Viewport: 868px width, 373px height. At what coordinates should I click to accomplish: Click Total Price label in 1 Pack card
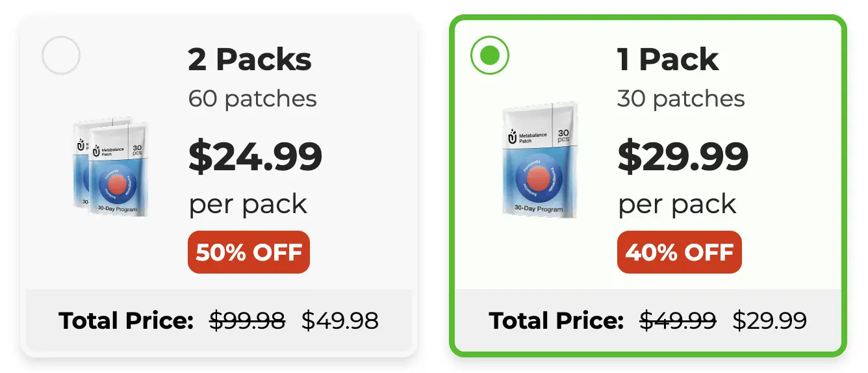point(557,320)
